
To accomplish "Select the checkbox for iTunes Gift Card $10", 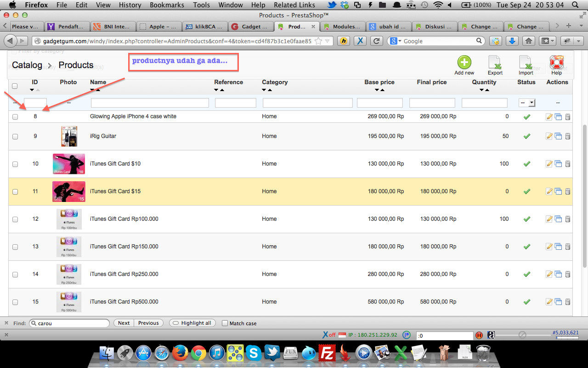I will tap(15, 164).
